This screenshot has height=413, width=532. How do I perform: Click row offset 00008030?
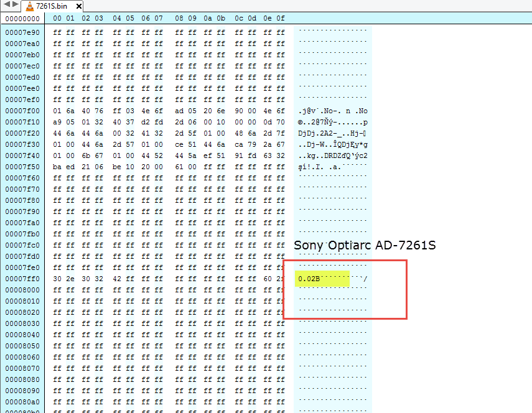coord(22,323)
